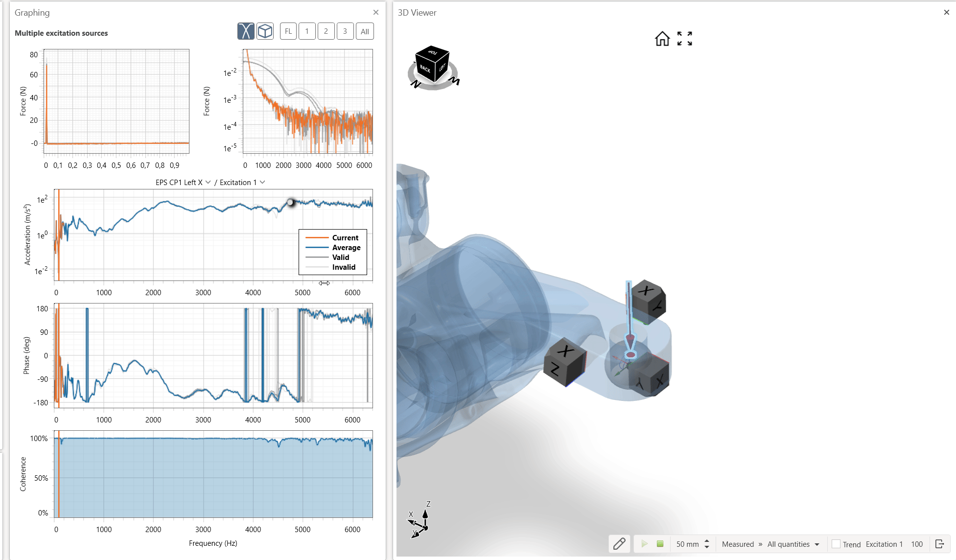Open the All quantities dropdown

(x=793, y=544)
